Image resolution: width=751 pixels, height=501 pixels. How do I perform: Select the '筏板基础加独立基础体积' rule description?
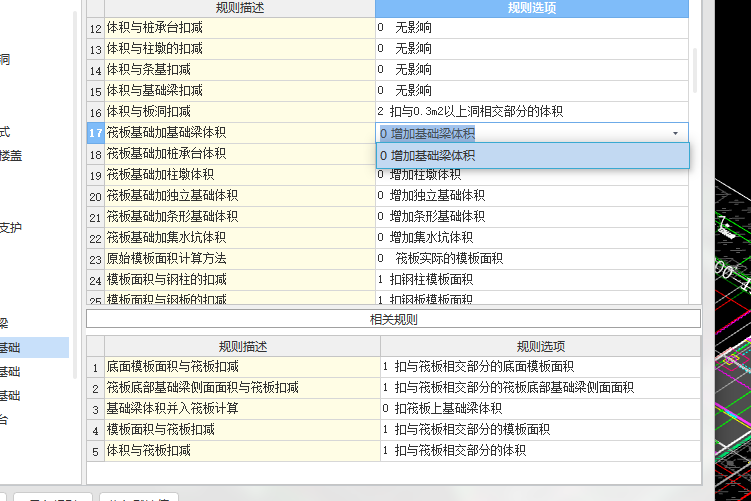click(x=239, y=196)
